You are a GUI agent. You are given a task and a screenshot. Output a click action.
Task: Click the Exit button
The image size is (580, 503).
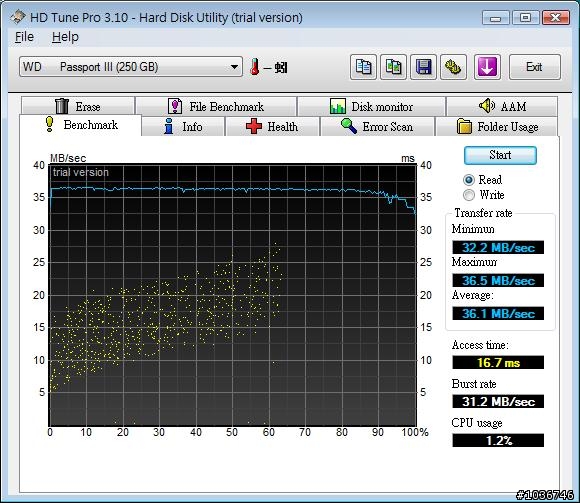pos(535,67)
